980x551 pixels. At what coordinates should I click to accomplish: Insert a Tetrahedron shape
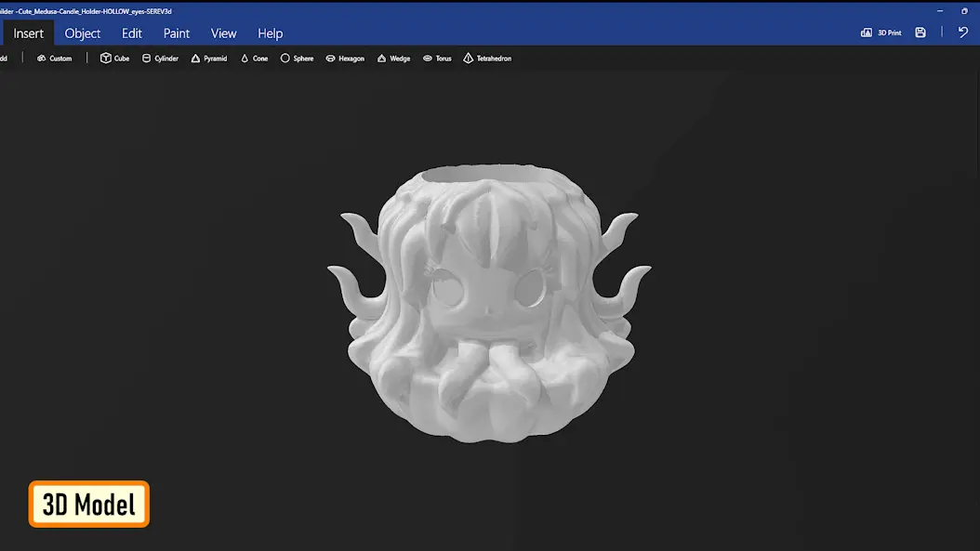[x=487, y=59]
